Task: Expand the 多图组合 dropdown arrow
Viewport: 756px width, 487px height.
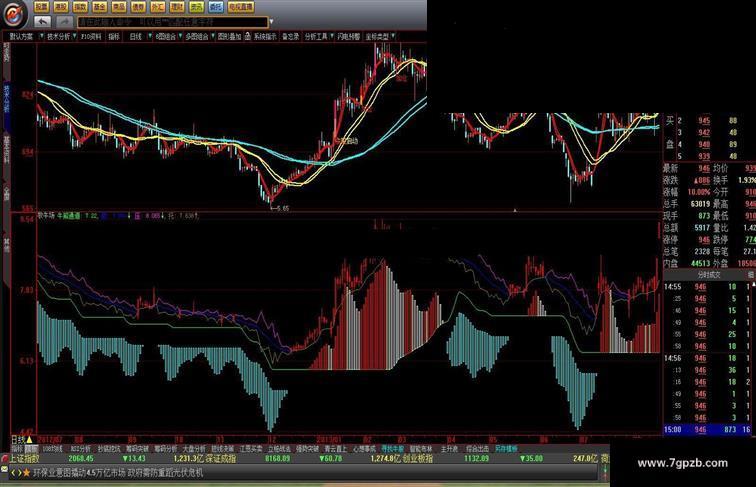Action: (213, 36)
